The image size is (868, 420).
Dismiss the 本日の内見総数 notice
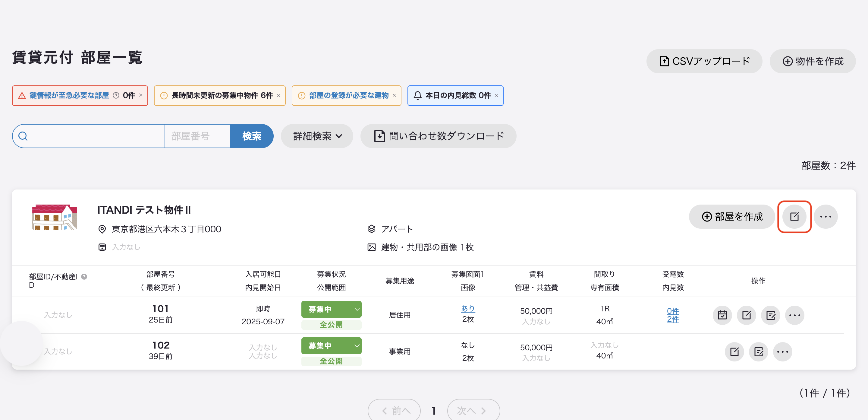coord(496,95)
